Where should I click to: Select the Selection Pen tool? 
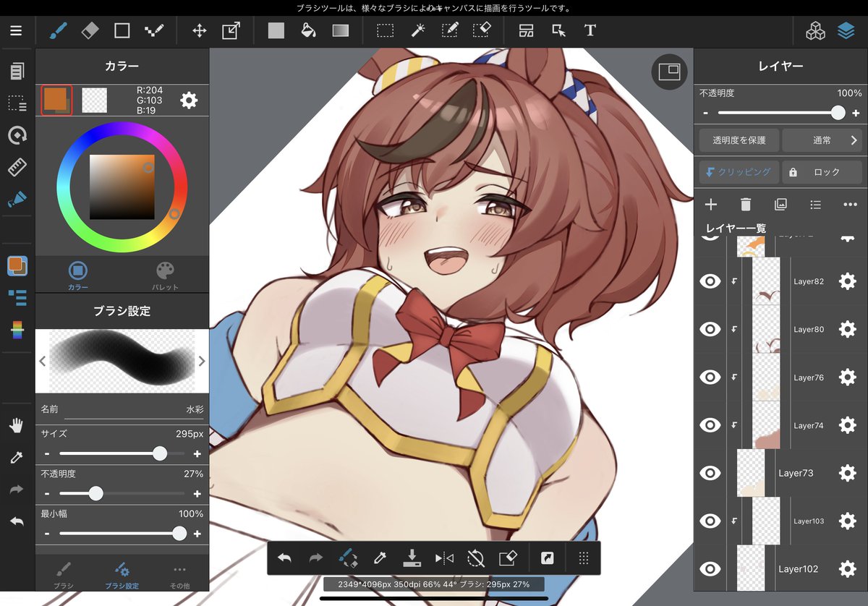pos(449,31)
